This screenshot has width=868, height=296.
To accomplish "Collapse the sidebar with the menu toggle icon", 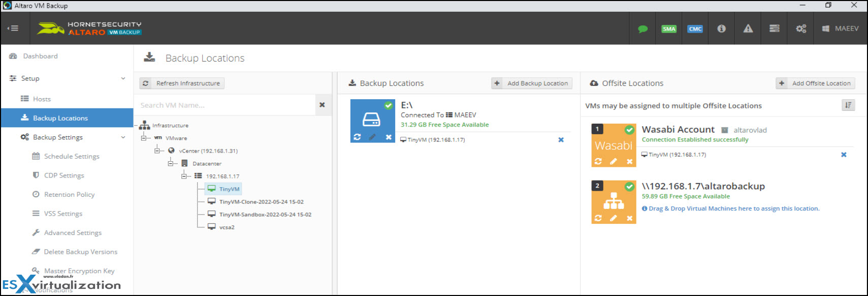I will tap(13, 28).
